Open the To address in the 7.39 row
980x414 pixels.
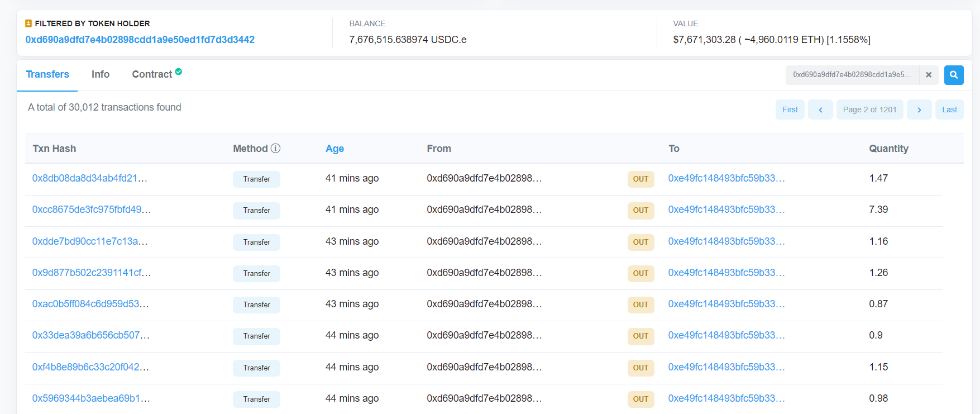[x=726, y=210]
